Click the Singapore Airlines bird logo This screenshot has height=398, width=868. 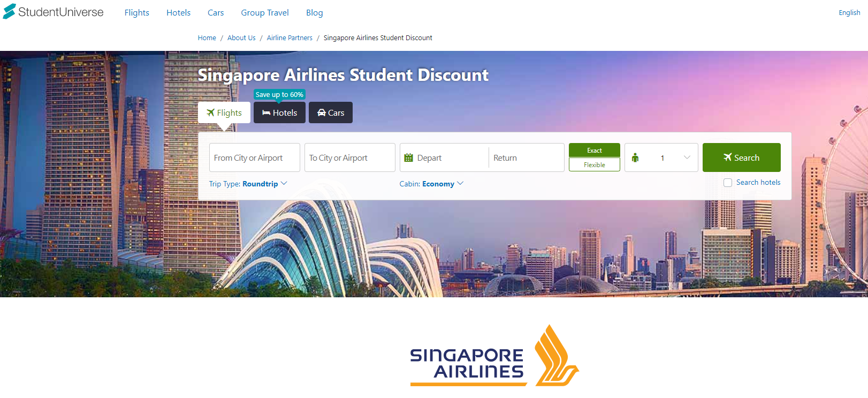[x=557, y=355]
